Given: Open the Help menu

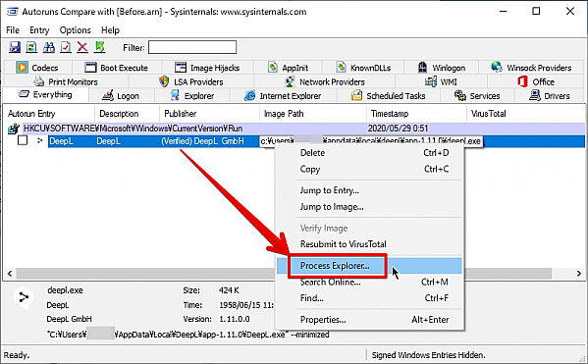Looking at the screenshot, I should [x=110, y=30].
